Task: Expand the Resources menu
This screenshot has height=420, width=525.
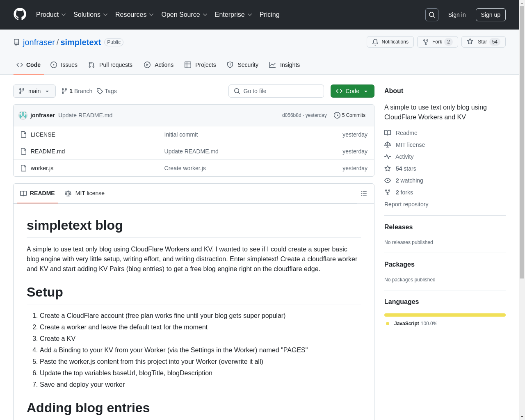Action: [x=135, y=15]
